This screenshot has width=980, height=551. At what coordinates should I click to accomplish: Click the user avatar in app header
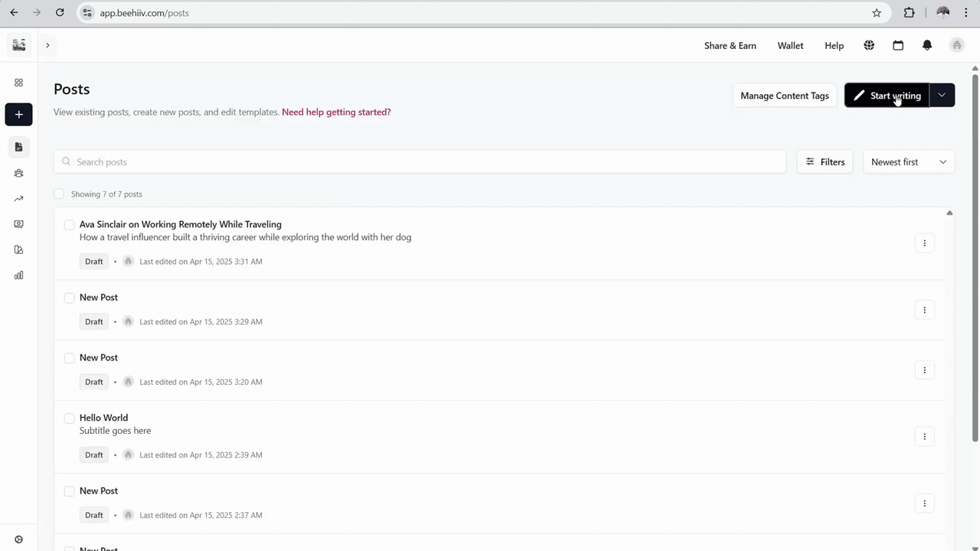tap(956, 45)
